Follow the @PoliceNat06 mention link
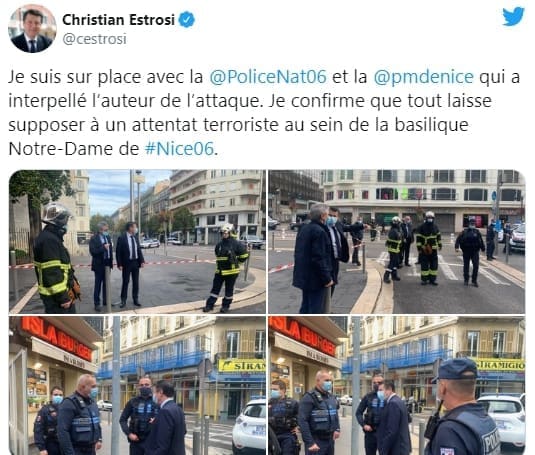Viewport: 535px width, 455px height. point(268,77)
